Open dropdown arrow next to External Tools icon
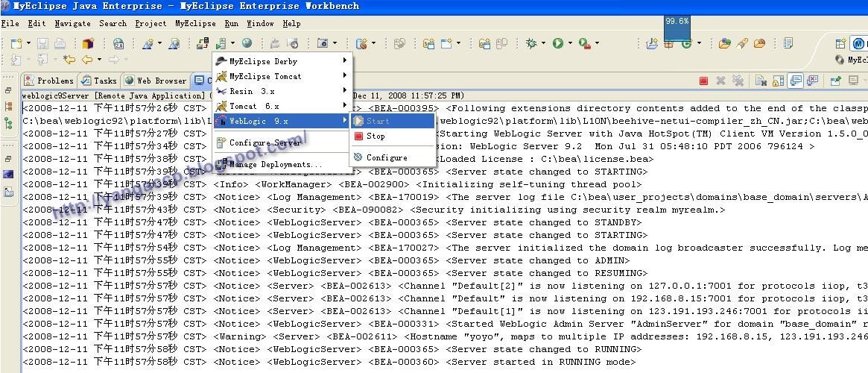868x373 pixels. click(596, 43)
